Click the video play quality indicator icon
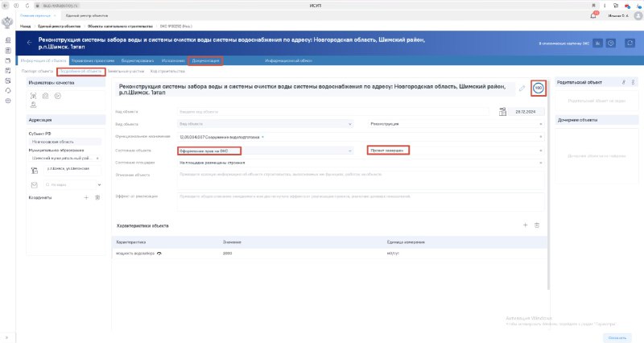Image resolution: width=644 pixels, height=343 pixels. point(58,96)
